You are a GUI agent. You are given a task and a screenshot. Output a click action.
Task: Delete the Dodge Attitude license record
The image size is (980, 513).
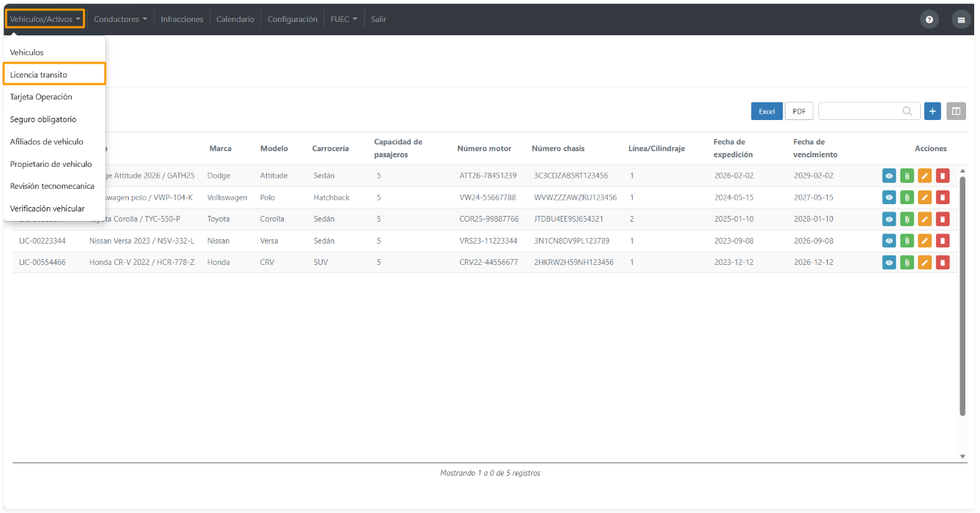click(x=943, y=176)
